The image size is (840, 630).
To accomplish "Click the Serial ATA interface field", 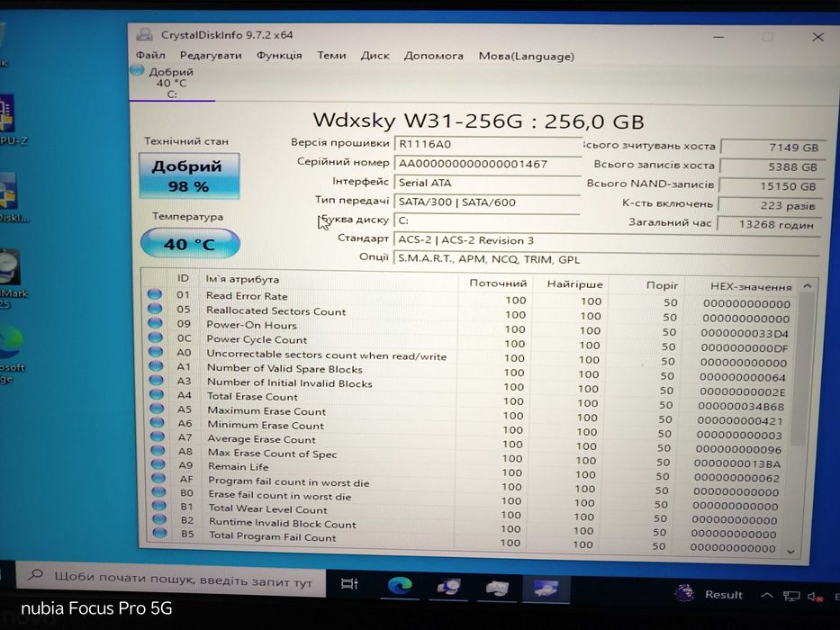I will (x=487, y=183).
